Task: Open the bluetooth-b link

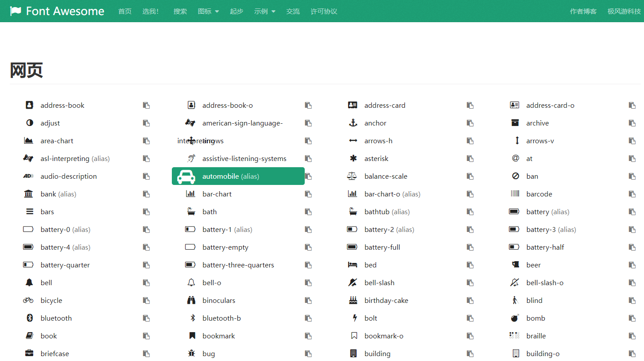Action: [221, 318]
